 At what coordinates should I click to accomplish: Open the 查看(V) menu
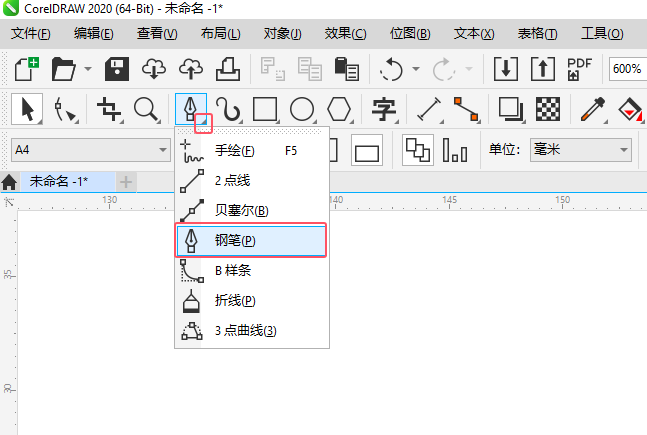(x=157, y=33)
